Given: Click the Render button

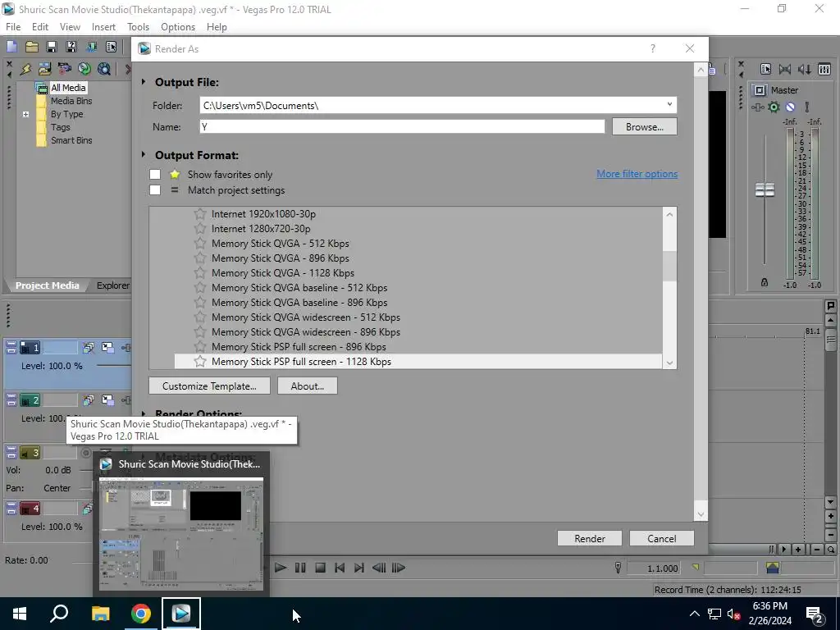Looking at the screenshot, I should click(589, 538).
